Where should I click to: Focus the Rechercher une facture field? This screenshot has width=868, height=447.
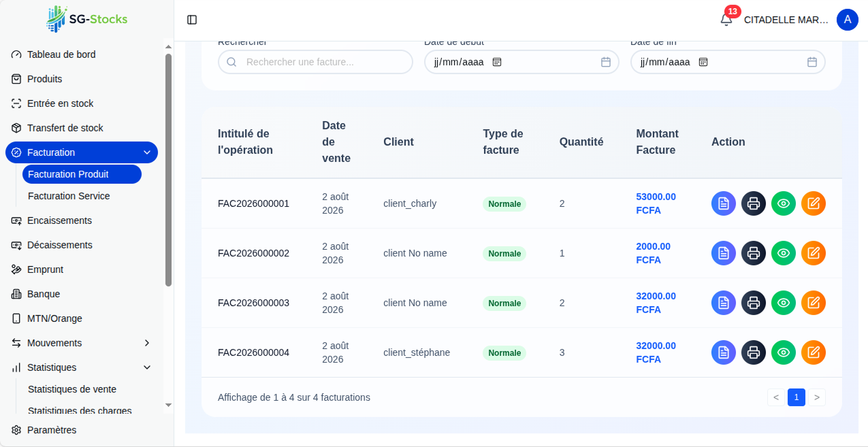click(x=315, y=62)
